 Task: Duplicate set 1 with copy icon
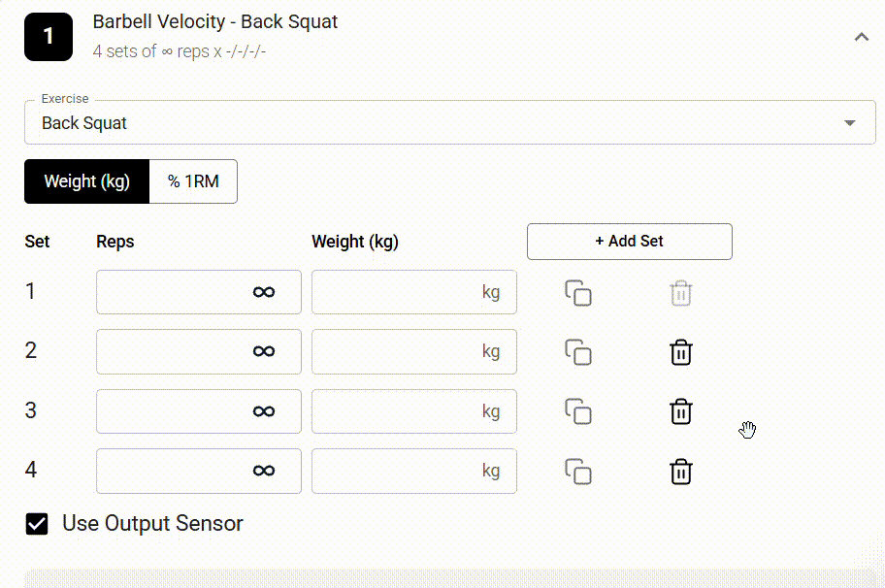coord(578,293)
